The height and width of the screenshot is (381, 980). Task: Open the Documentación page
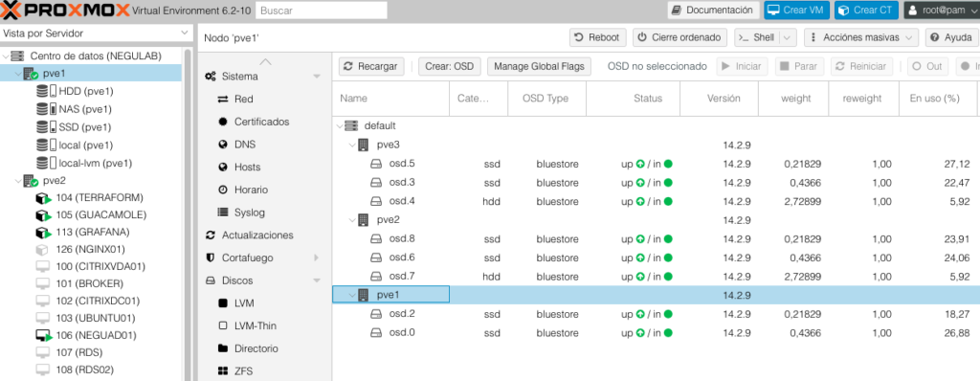coord(713,10)
